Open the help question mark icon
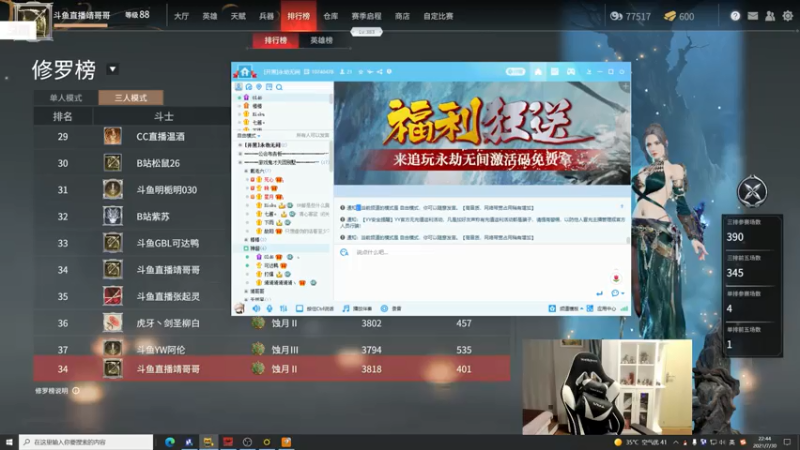Image resolution: width=800 pixels, height=450 pixels. coord(735,16)
